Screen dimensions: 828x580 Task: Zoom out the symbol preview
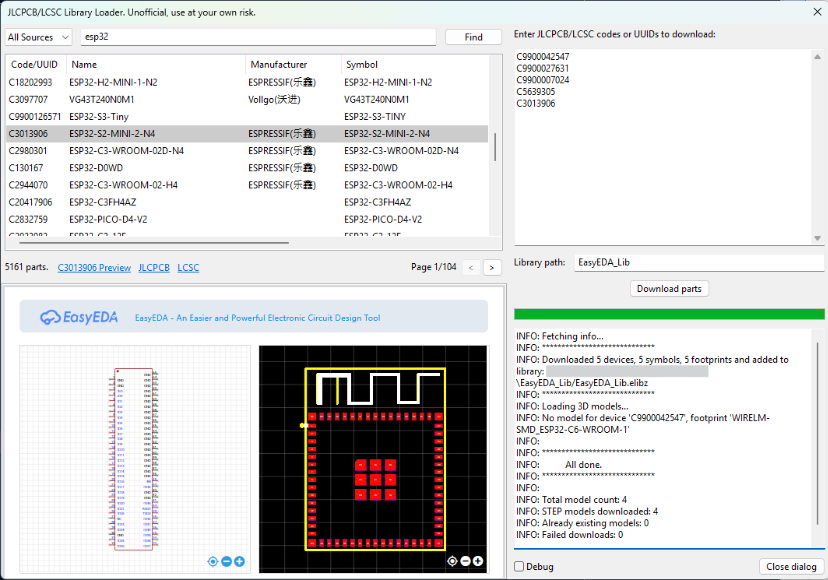pos(227,562)
